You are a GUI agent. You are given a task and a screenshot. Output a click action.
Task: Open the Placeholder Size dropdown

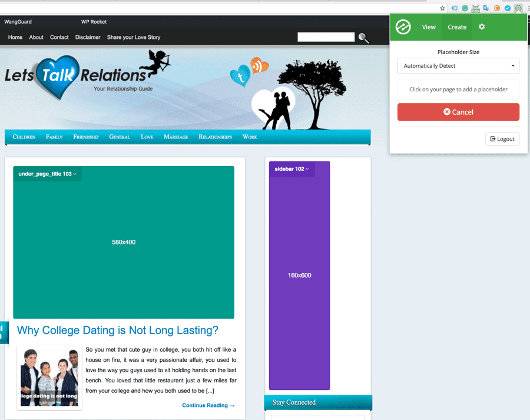coord(458,66)
